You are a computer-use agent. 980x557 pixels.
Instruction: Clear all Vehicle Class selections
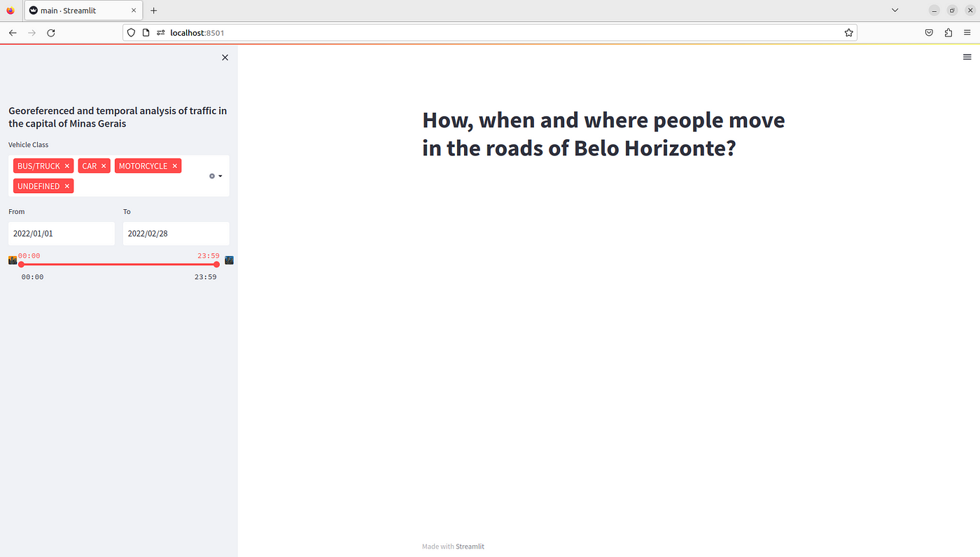212,176
